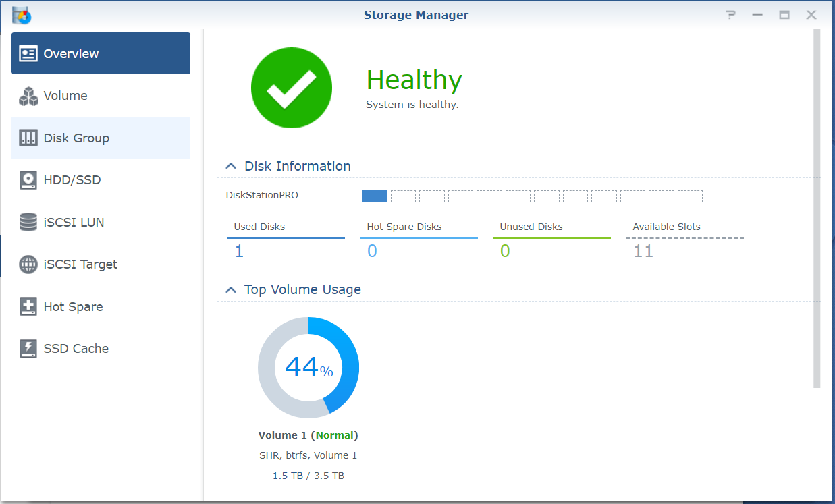Open the SSD Cache label
This screenshot has width=835, height=504.
pyautogui.click(x=76, y=349)
